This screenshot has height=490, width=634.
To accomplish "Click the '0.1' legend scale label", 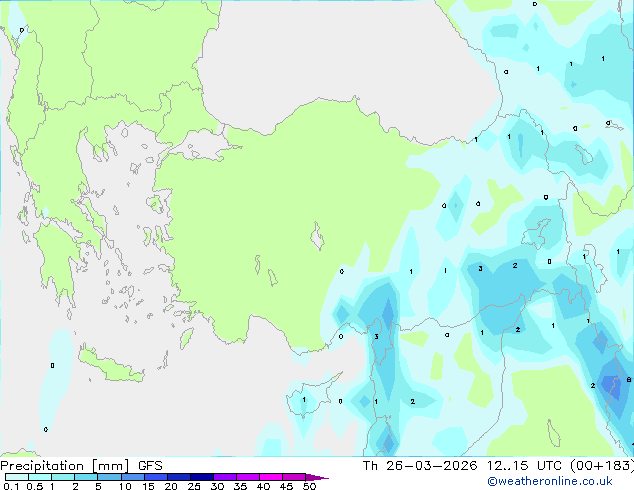I will [x=11, y=486].
